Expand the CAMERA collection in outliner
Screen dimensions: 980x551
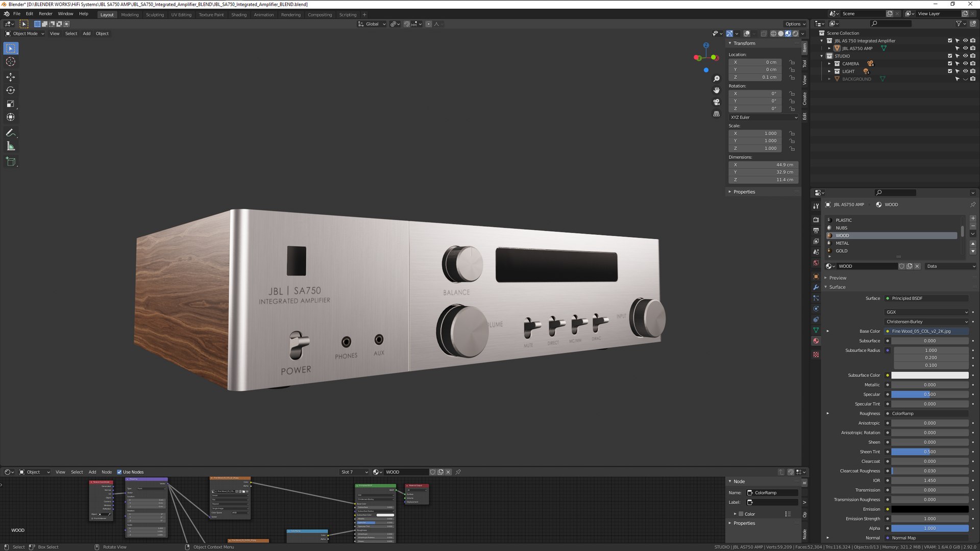(x=829, y=64)
